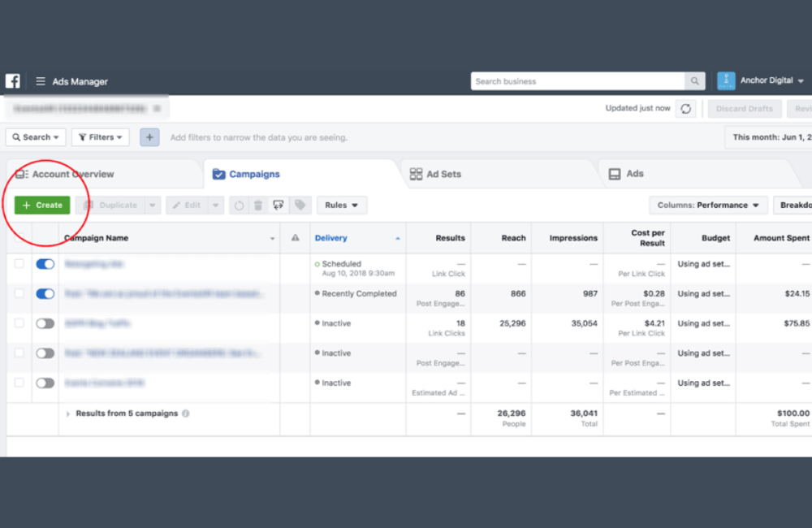The height and width of the screenshot is (528, 812).
Task: Delete selected campaigns with the trash icon
Action: pos(257,205)
